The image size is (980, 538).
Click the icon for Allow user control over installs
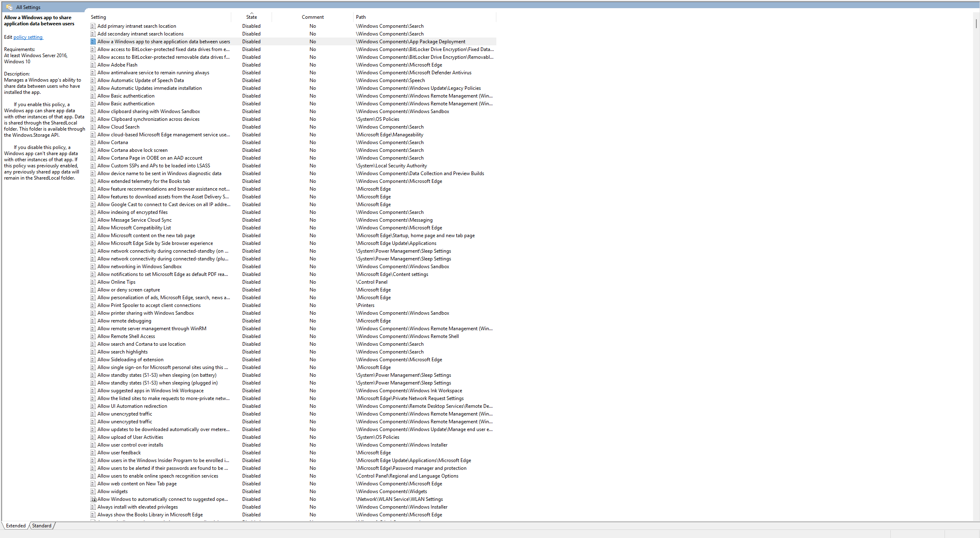(93, 445)
